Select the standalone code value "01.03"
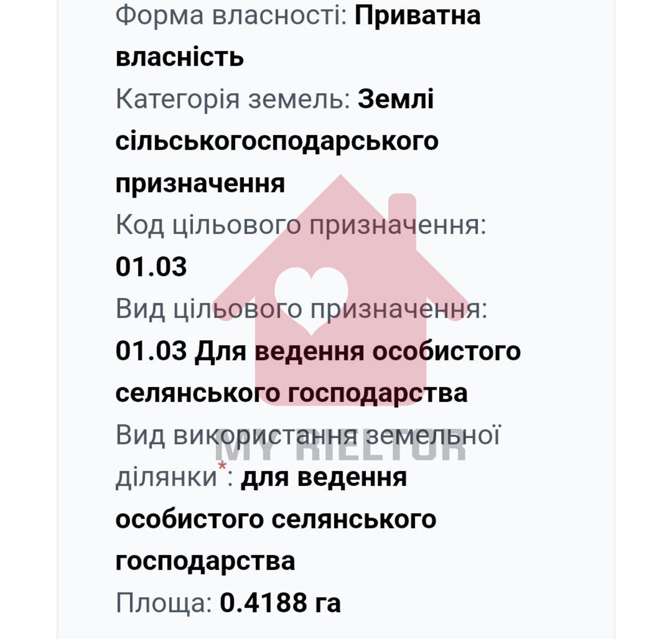The width and height of the screenshot is (672, 639). (x=151, y=267)
